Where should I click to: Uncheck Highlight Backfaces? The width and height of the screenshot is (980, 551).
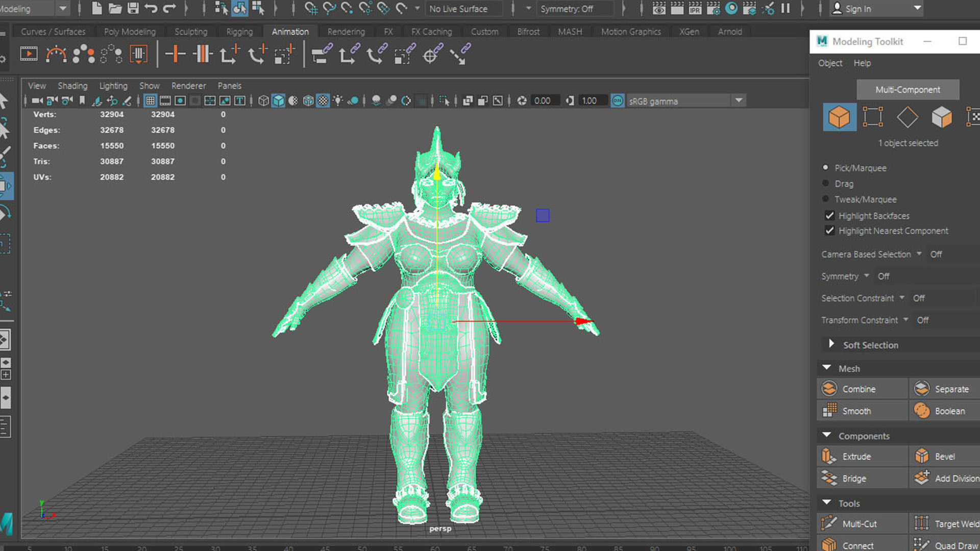pos(829,215)
